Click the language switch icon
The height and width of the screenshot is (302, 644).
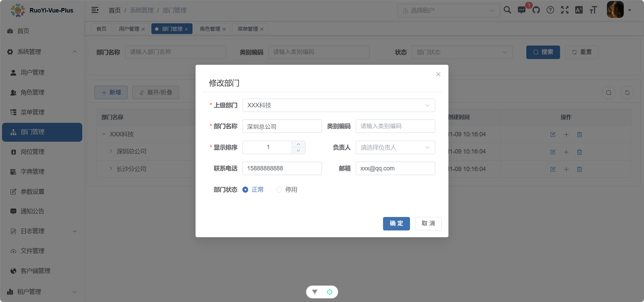coord(579,10)
